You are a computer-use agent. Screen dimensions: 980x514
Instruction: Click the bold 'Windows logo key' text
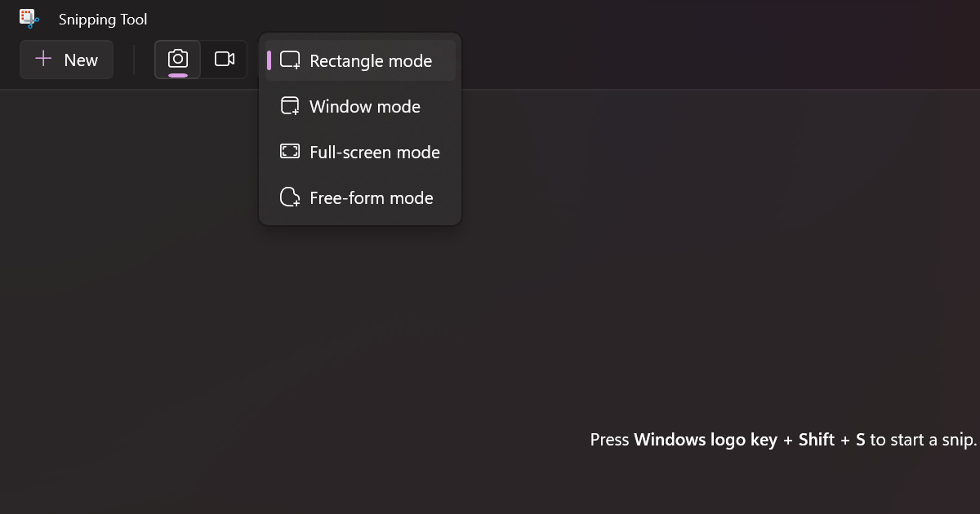point(706,440)
